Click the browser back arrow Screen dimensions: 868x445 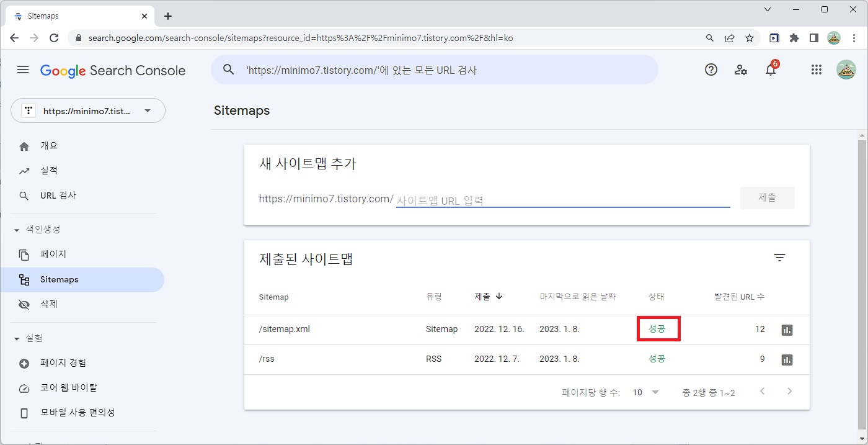(14, 38)
